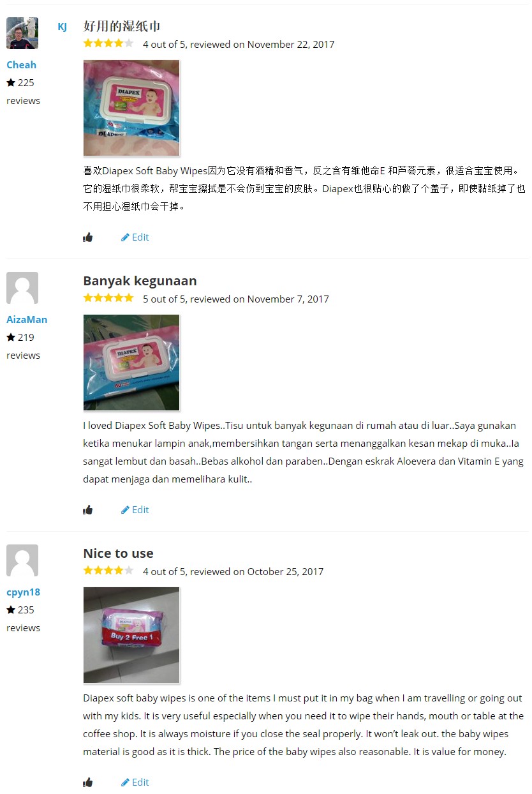Screen dimensions: 532x794
Task: Enlarge the Diapex photo in Cheah's review
Action: coord(131,108)
